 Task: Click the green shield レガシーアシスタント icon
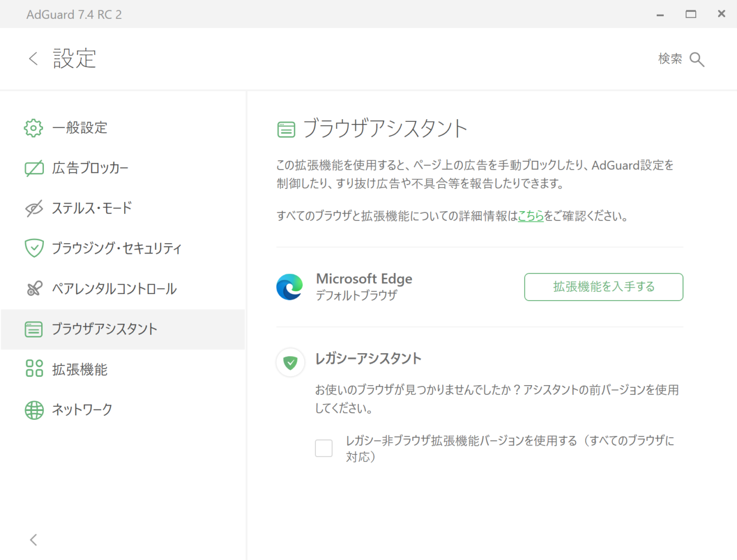click(x=290, y=362)
